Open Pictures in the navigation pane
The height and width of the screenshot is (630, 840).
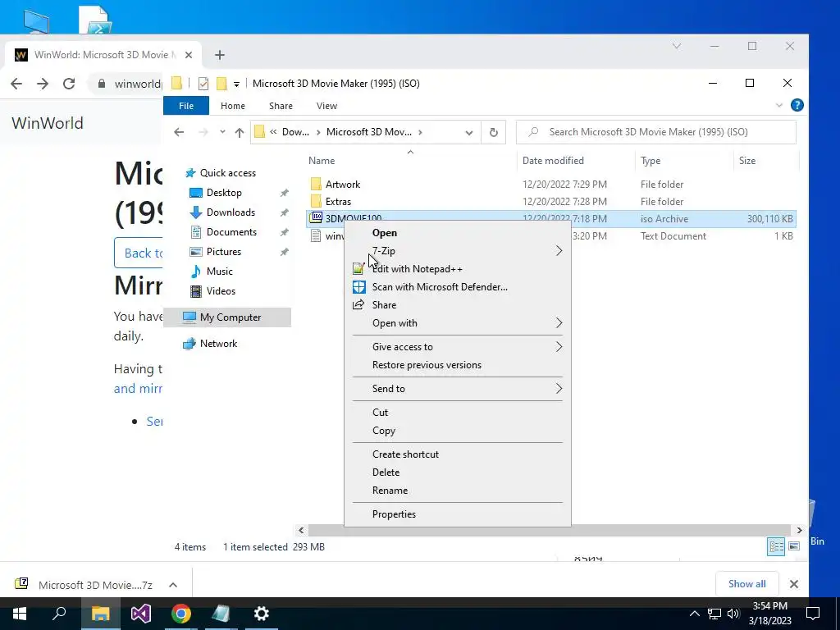point(223,252)
